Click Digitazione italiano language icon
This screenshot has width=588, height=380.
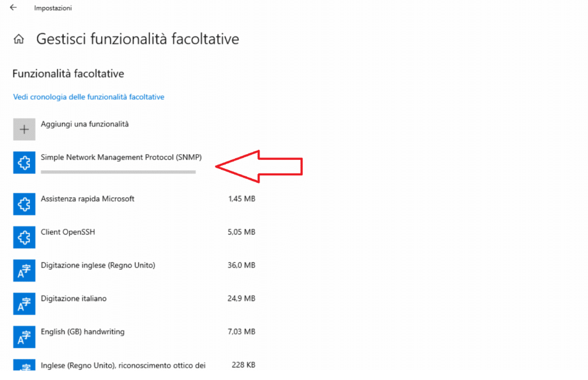[x=24, y=304]
